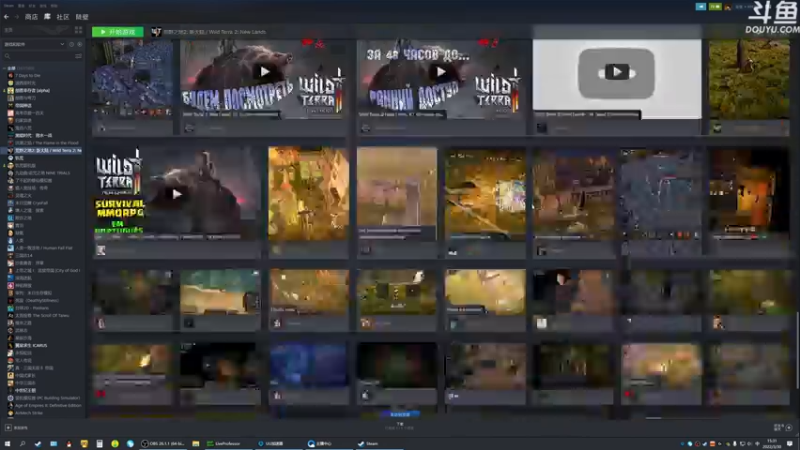Select Human Fall Flat in the list
800x450 pixels.
(x=40, y=248)
